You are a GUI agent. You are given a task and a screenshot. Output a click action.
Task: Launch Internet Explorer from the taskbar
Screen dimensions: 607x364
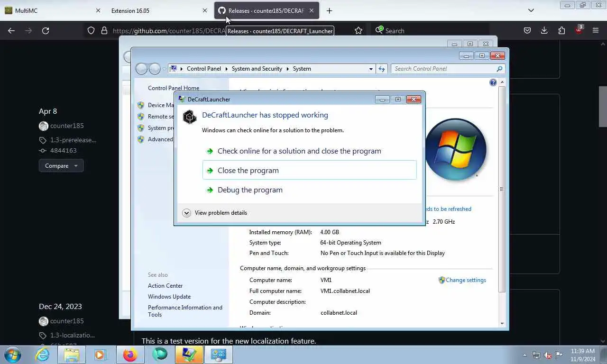(x=42, y=355)
